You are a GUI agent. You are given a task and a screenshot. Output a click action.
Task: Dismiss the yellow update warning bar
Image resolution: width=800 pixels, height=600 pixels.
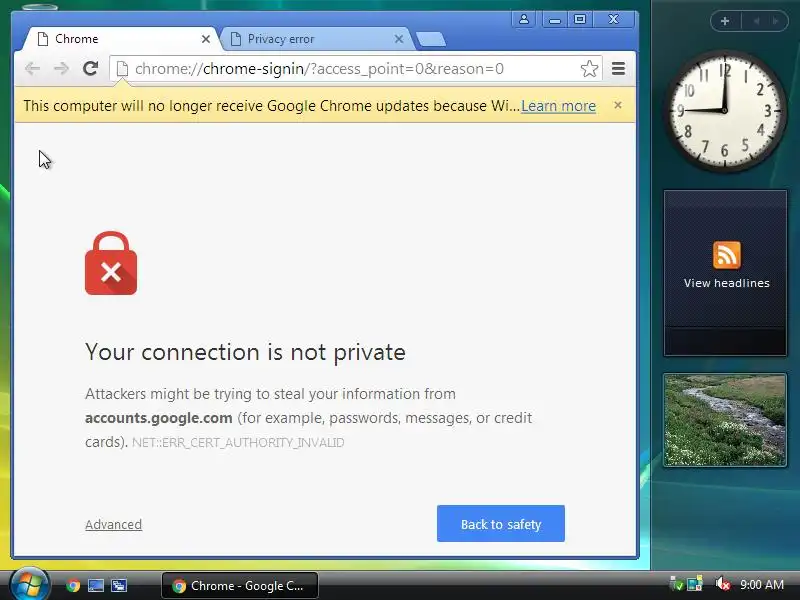coord(618,105)
